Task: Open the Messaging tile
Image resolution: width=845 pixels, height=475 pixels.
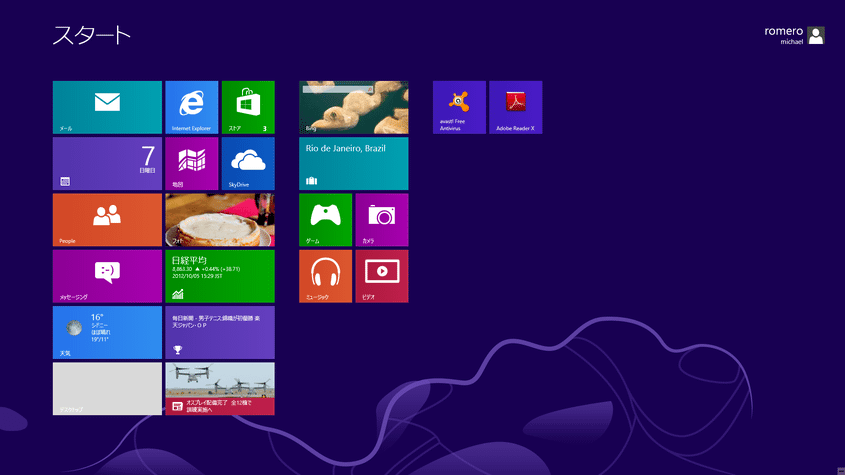Action: (107, 276)
